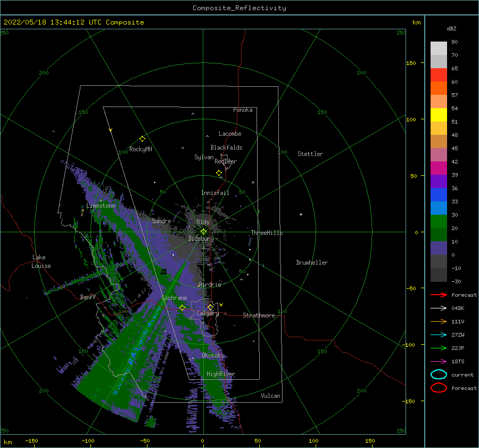The width and height of the screenshot is (479, 448).
Task: Click the Lake Louise label
Action: tap(41, 262)
